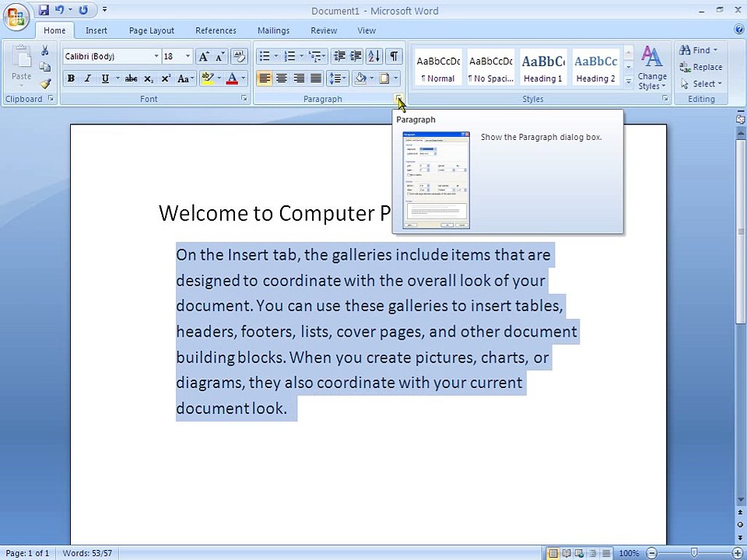This screenshot has width=747, height=560.
Task: Open the Styles pane launcher
Action: pos(665,98)
